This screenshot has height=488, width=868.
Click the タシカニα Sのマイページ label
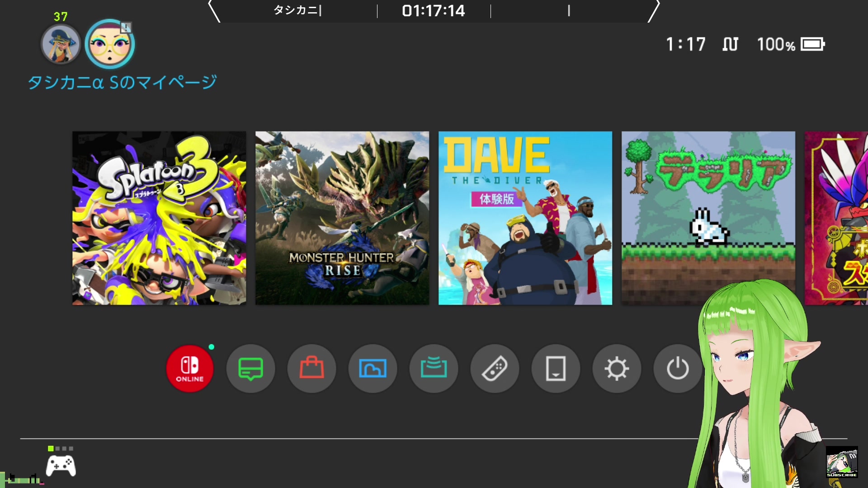123,82
